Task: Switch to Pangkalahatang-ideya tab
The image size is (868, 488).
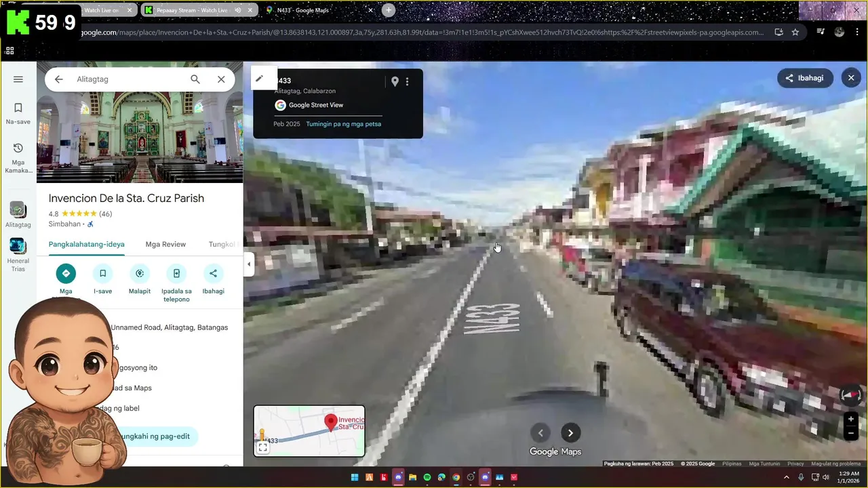Action: (86, 244)
